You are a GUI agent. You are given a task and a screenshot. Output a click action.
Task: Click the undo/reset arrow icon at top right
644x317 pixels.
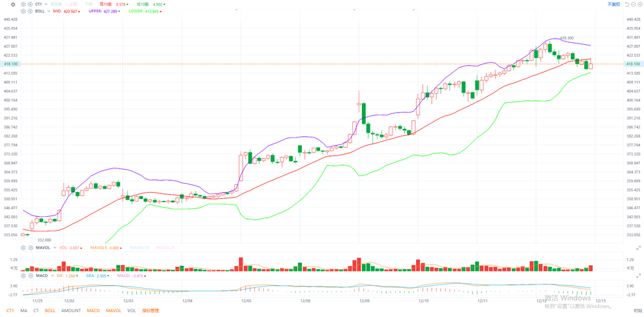click(627, 4)
